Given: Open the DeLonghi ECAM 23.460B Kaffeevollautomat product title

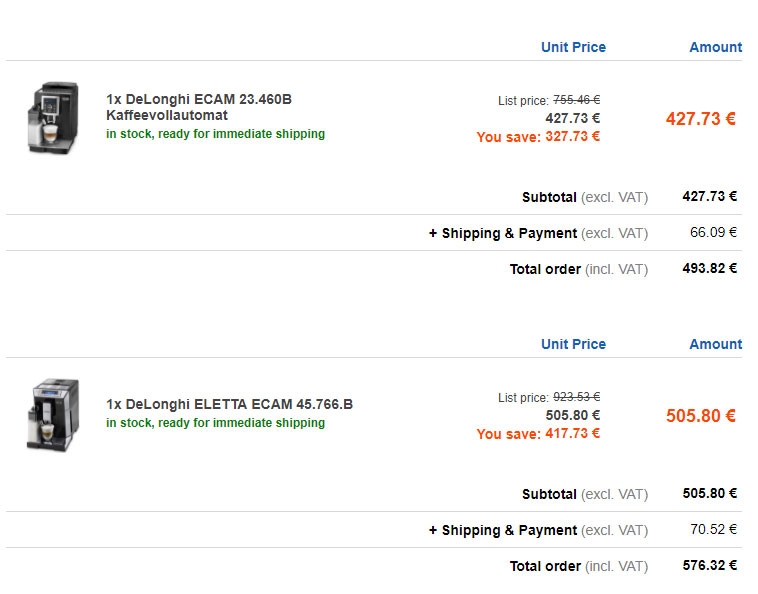Looking at the screenshot, I should (x=199, y=107).
